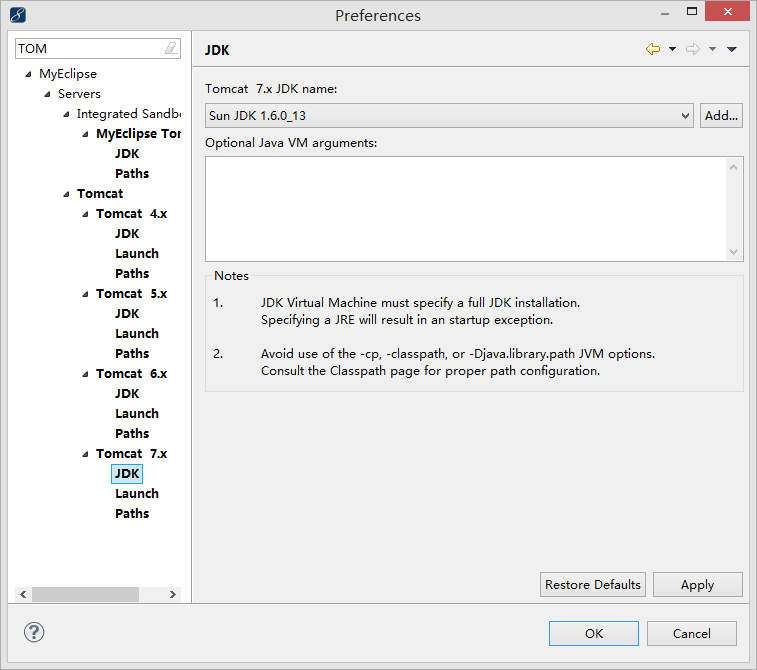Click the forward navigation arrow icon

(x=693, y=49)
